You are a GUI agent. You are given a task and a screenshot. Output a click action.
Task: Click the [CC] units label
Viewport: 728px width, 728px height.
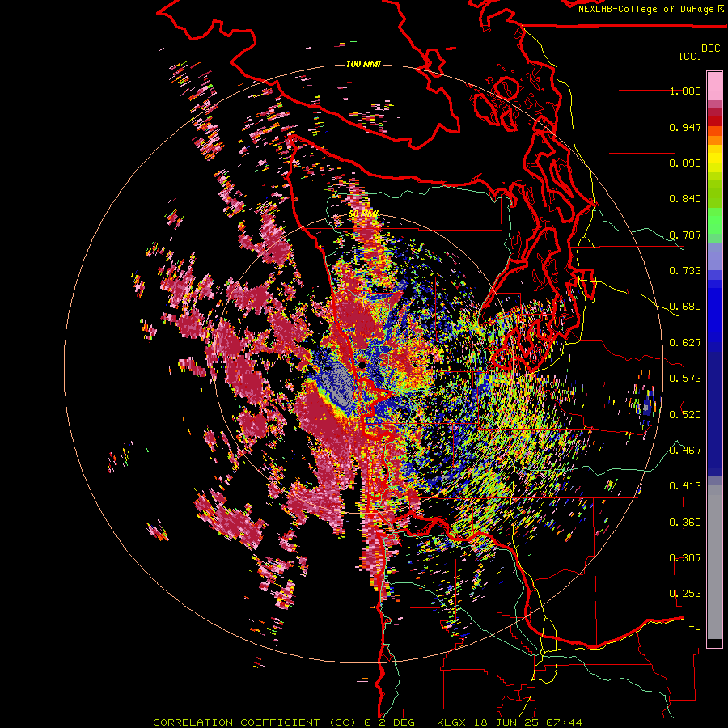click(690, 56)
